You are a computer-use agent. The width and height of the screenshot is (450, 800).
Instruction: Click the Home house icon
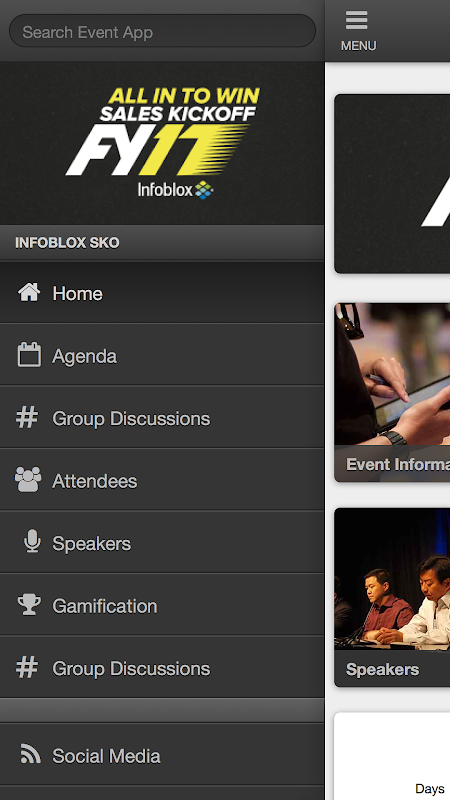(29, 293)
